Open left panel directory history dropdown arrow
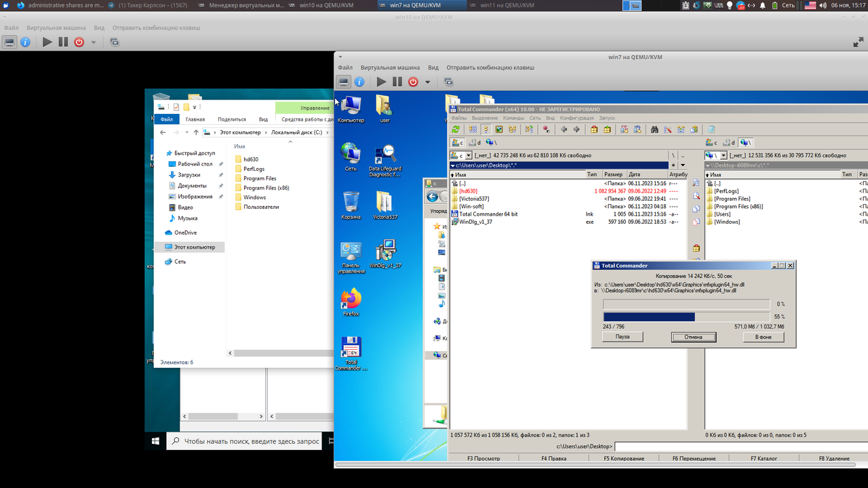This screenshot has height=488, width=868. coord(682,165)
